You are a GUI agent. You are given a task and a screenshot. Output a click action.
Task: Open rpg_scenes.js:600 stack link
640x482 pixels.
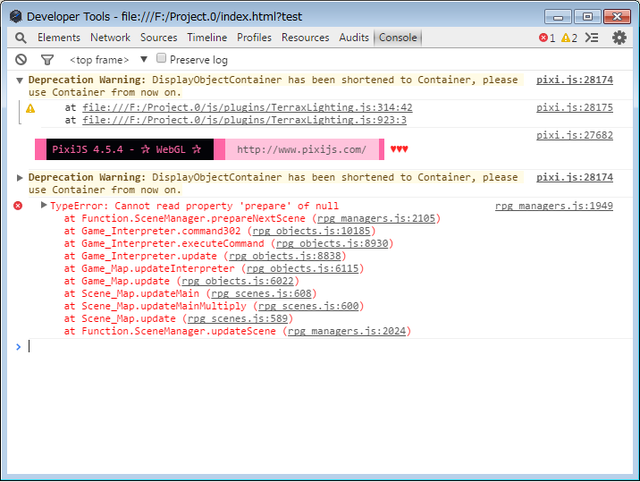pyautogui.click(x=308, y=307)
